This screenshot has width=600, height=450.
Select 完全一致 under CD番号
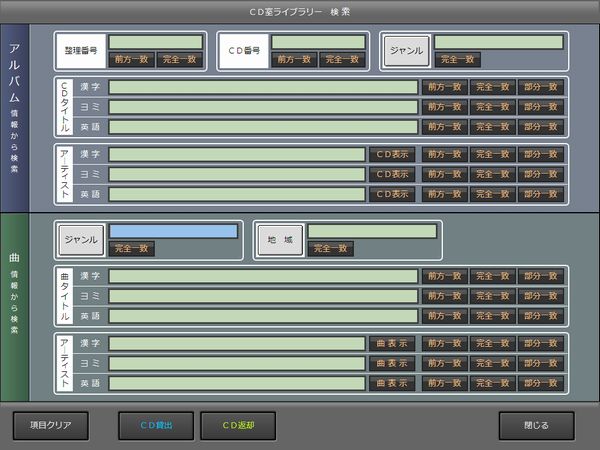(343, 60)
